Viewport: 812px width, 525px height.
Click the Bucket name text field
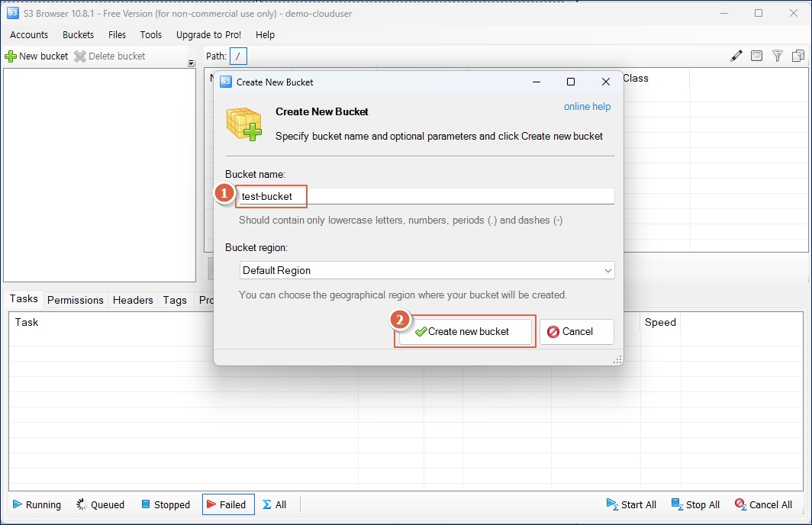pos(424,196)
